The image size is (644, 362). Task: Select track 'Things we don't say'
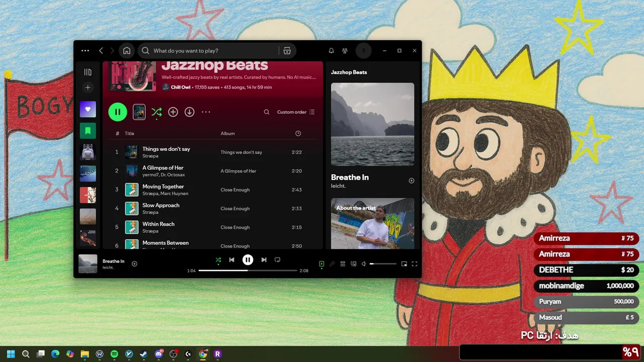click(x=213, y=152)
